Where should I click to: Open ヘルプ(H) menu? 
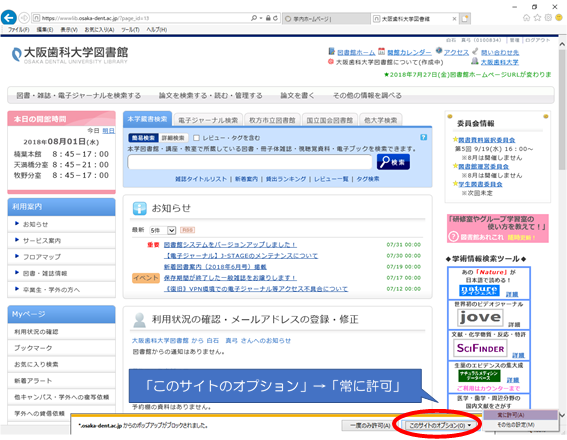coord(156,30)
